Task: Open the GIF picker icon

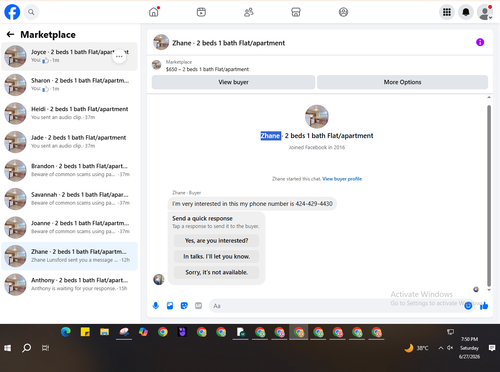Action: [198, 306]
